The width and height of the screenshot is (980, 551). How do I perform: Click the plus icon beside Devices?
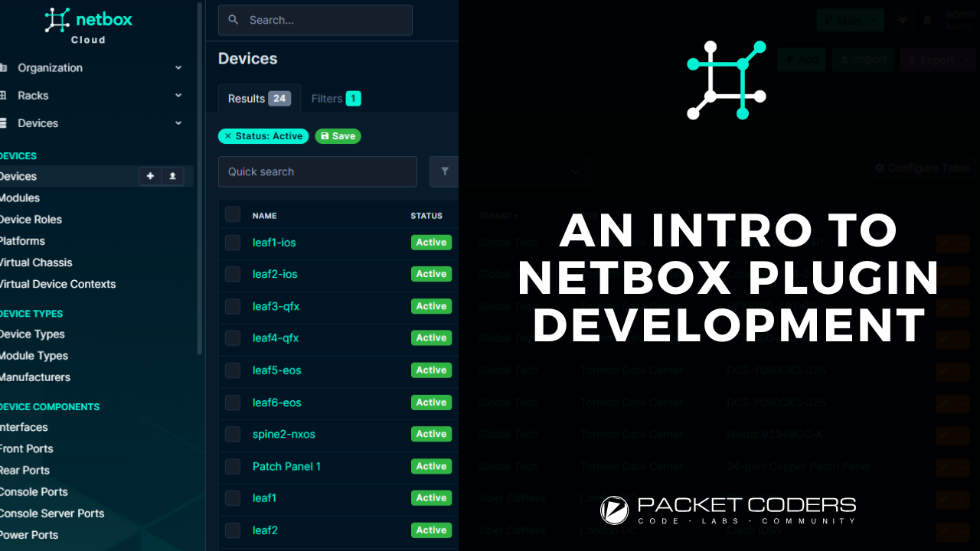click(150, 176)
